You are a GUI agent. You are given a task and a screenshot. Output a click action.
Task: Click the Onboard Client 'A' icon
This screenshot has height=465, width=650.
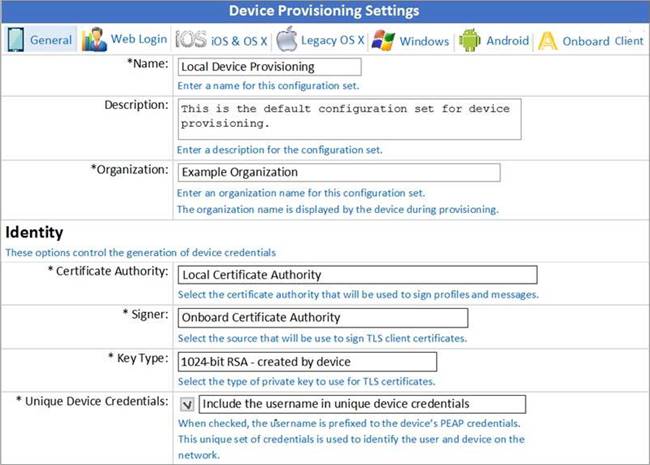coord(546,41)
